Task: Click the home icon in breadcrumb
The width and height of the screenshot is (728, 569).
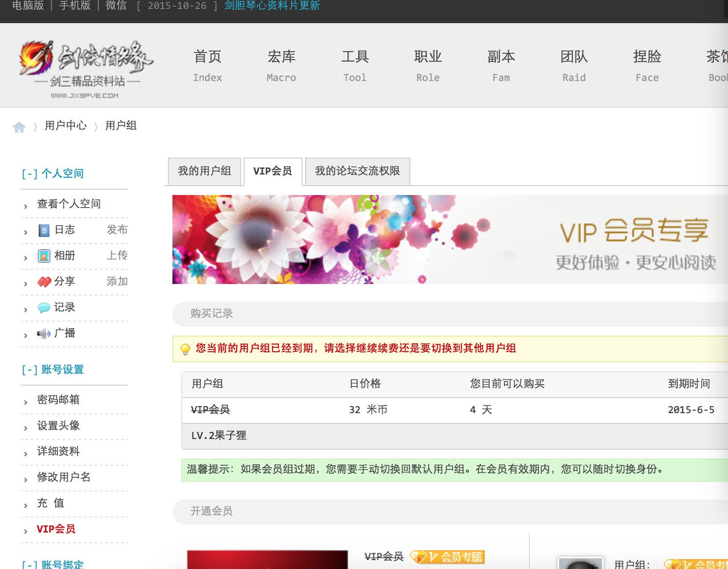Action: tap(19, 127)
